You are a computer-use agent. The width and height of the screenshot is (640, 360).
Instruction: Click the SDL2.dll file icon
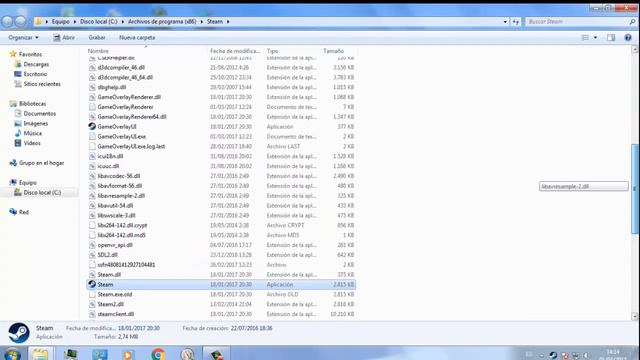[92, 255]
